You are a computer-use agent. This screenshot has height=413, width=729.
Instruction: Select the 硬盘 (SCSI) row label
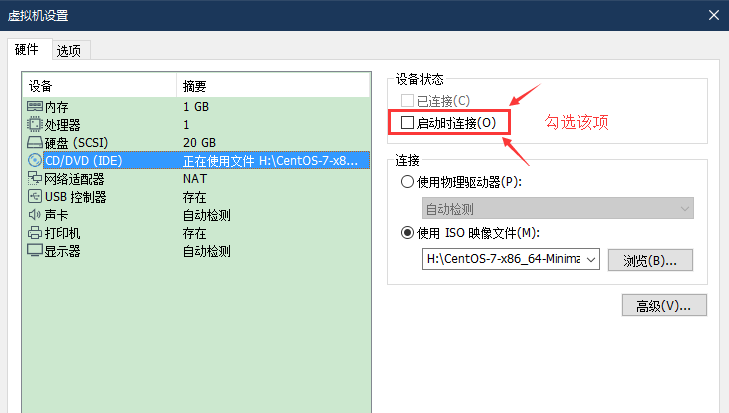pyautogui.click(x=76, y=143)
